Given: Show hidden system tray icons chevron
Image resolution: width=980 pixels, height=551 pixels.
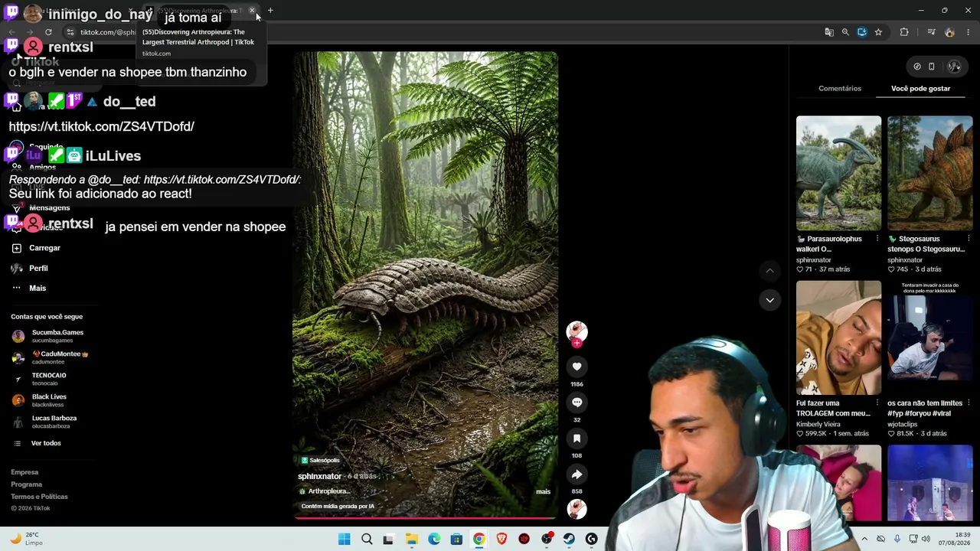Looking at the screenshot, I should (x=864, y=539).
